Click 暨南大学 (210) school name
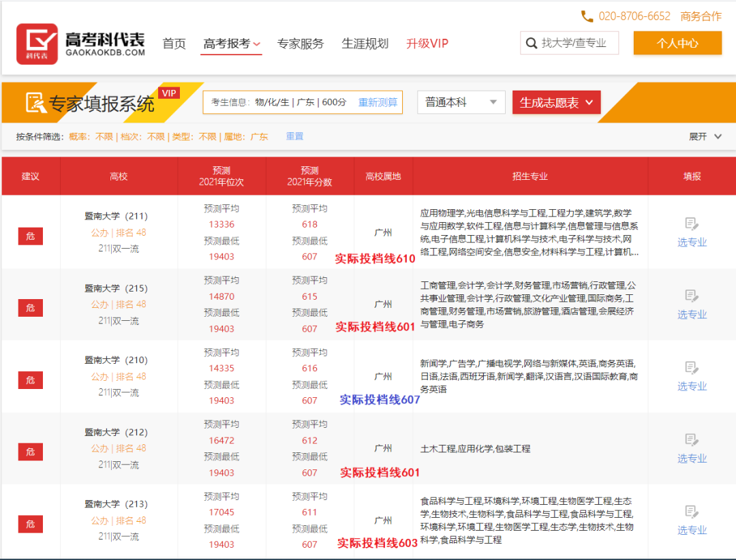Image resolution: width=736 pixels, height=560 pixels. tap(116, 360)
